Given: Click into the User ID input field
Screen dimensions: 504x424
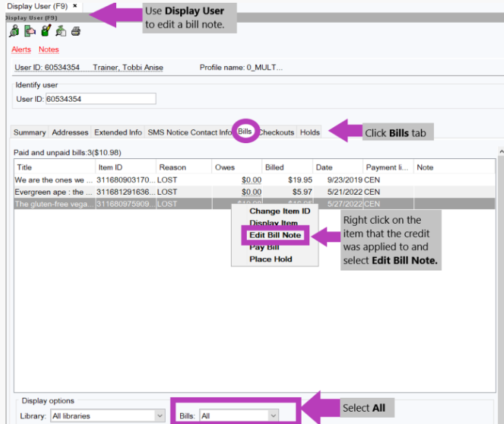Looking at the screenshot, I should pos(100,98).
